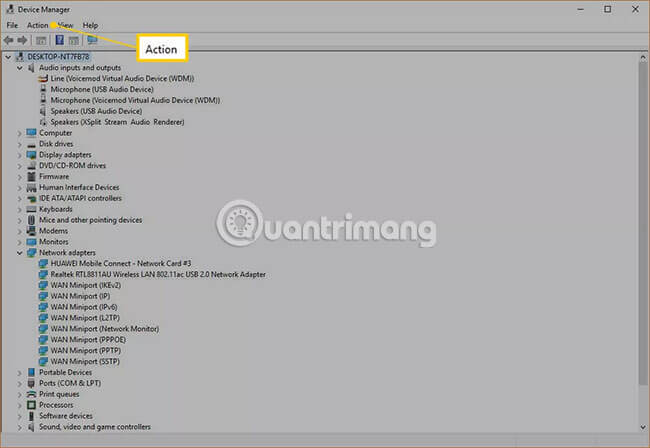Viewport: 650px width, 448px height.
Task: Click the Disk drives category icon
Action: (31, 144)
